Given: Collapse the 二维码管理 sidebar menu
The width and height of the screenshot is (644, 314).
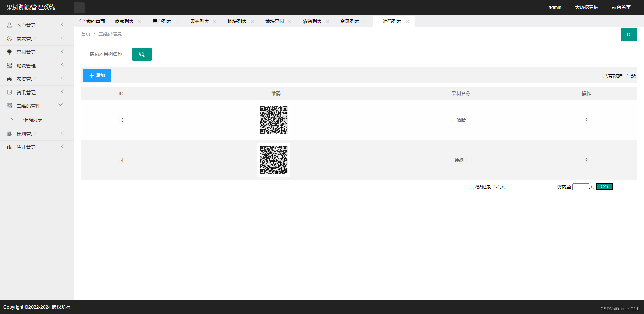Looking at the screenshot, I should point(37,106).
